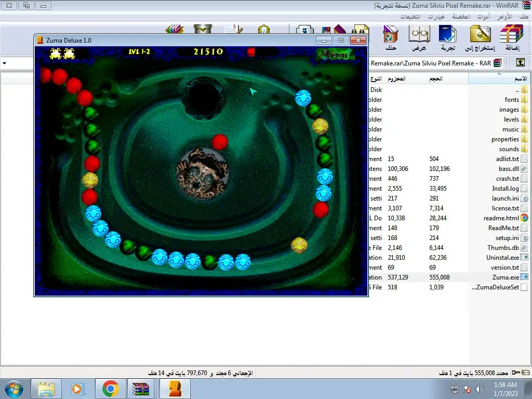Click size value 102,196 of bass.dll

coord(440,169)
